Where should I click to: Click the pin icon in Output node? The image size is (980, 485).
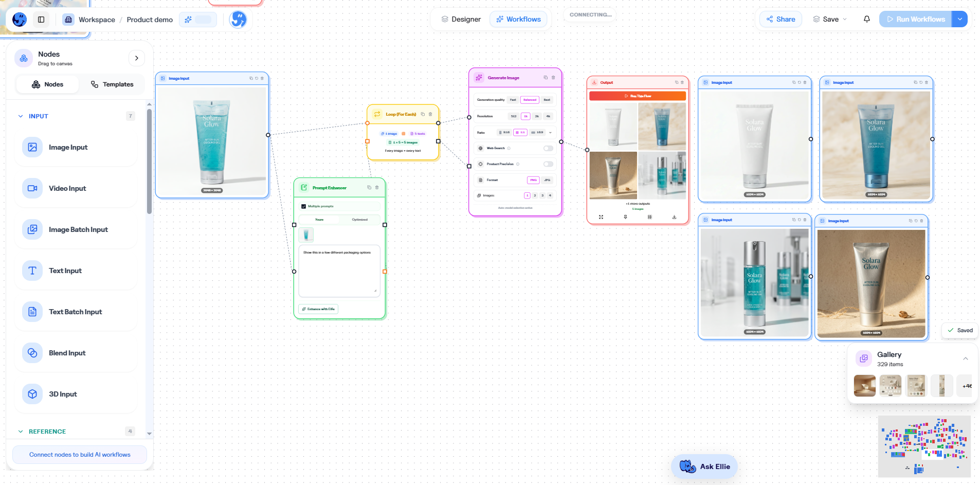625,217
